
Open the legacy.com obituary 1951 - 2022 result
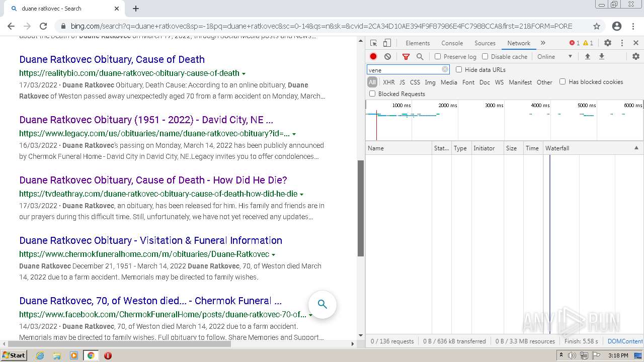(x=146, y=120)
